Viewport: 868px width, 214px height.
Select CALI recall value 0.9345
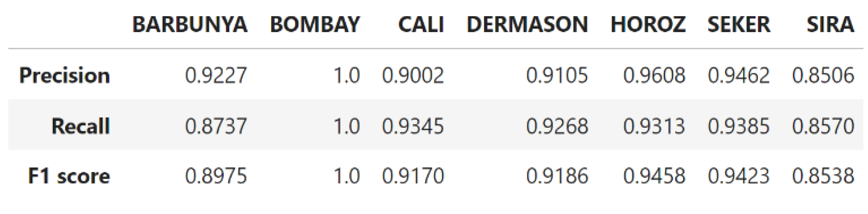click(413, 126)
